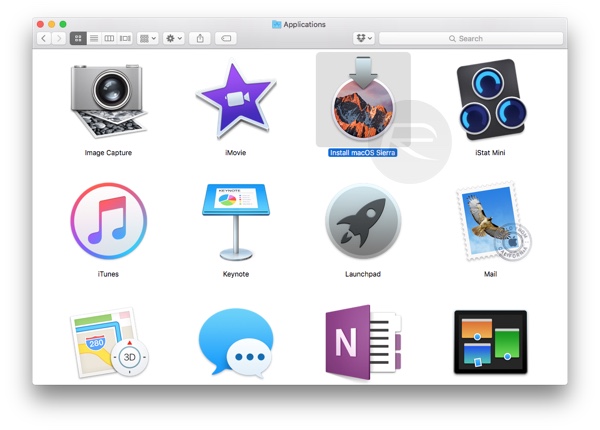The width and height of the screenshot is (600, 430).
Task: Click the Keynote label
Action: point(236,274)
